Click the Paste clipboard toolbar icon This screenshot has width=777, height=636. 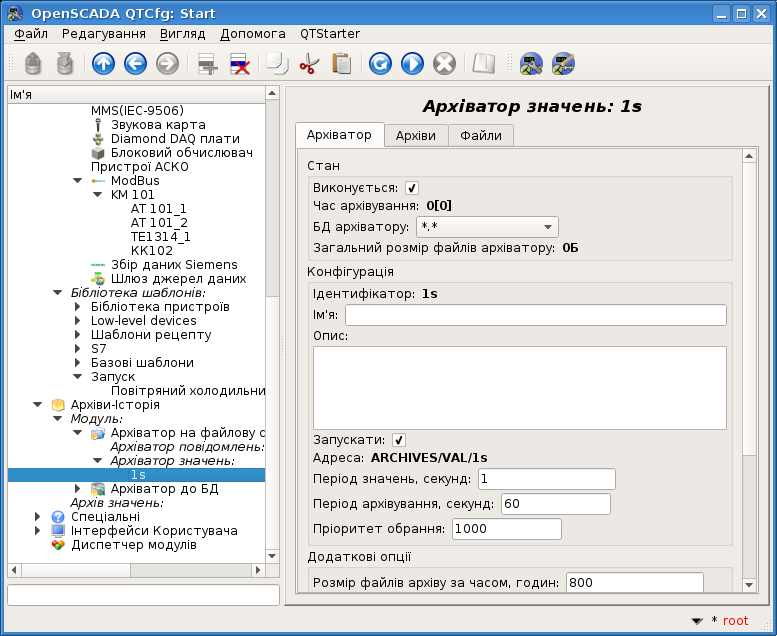[341, 64]
